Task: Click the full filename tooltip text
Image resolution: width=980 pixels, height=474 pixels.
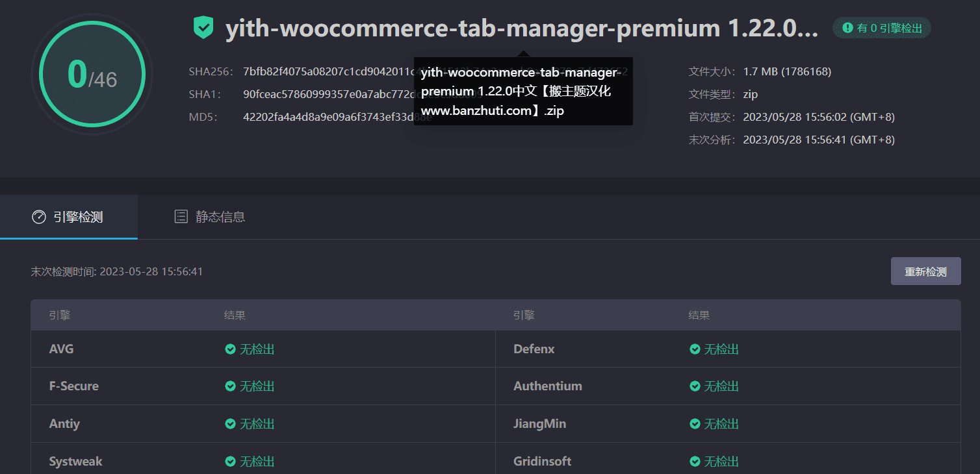Action: 523,92
